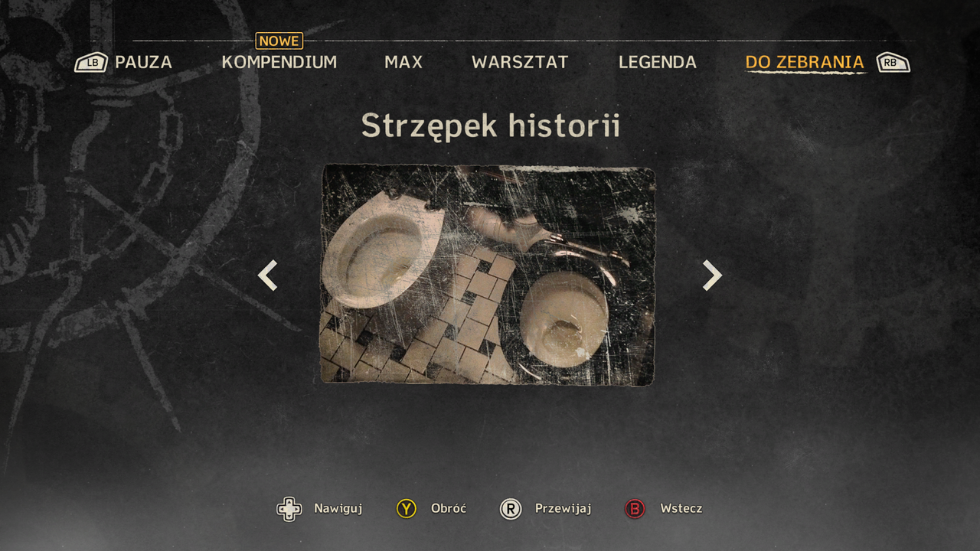
Task: Open the WARSZTAT tab
Action: click(520, 63)
